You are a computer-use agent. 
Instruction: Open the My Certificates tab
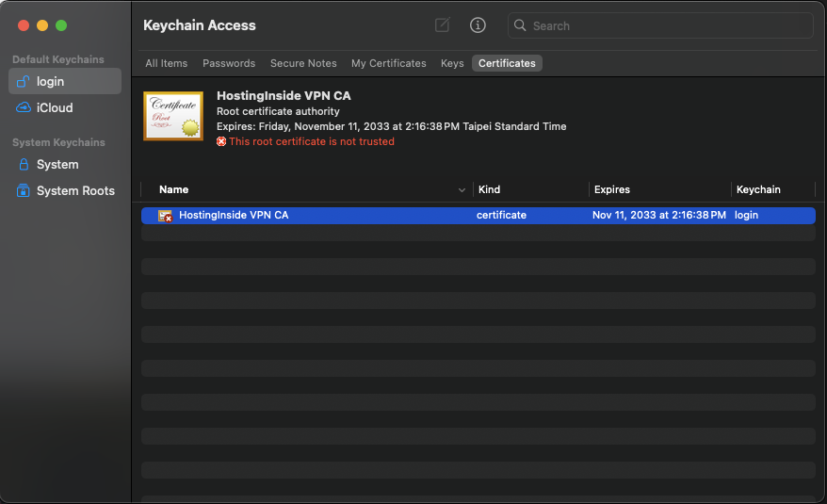click(389, 63)
